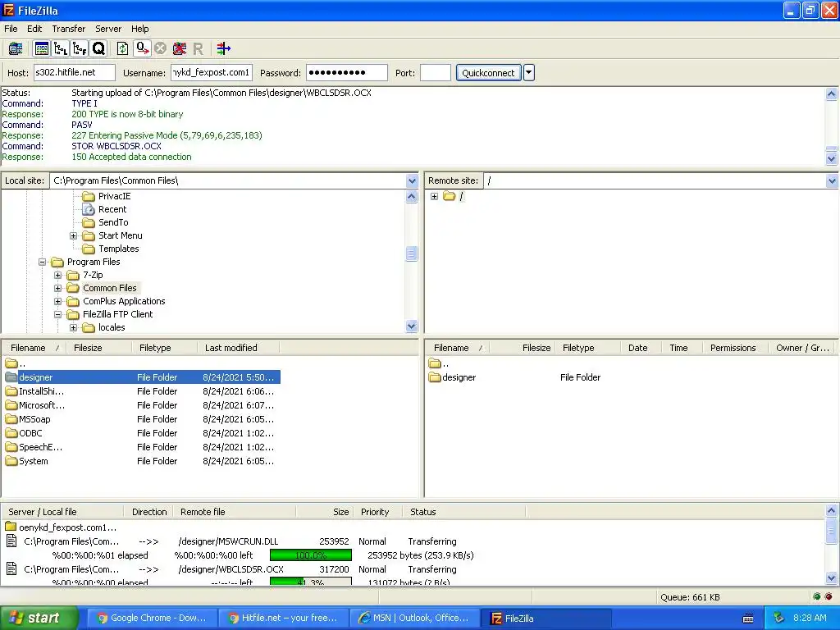The width and height of the screenshot is (840, 630).
Task: Click the red activity indicator light
Action: pyautogui.click(x=829, y=596)
